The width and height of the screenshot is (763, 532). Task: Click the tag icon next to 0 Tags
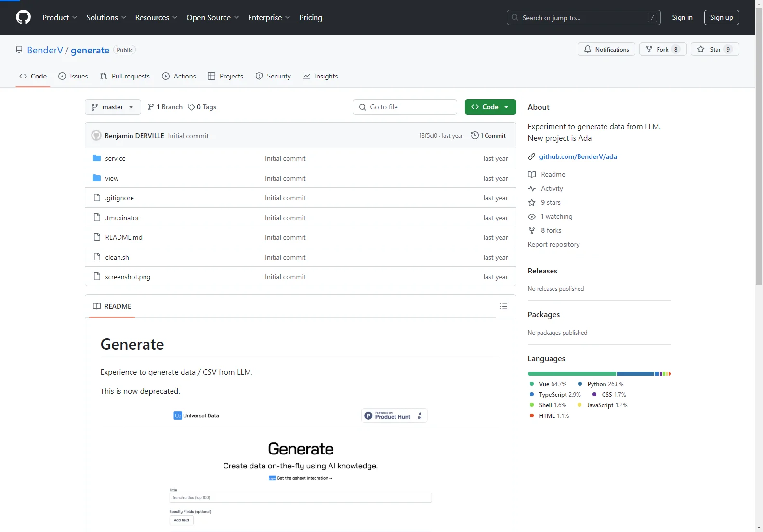[191, 107]
